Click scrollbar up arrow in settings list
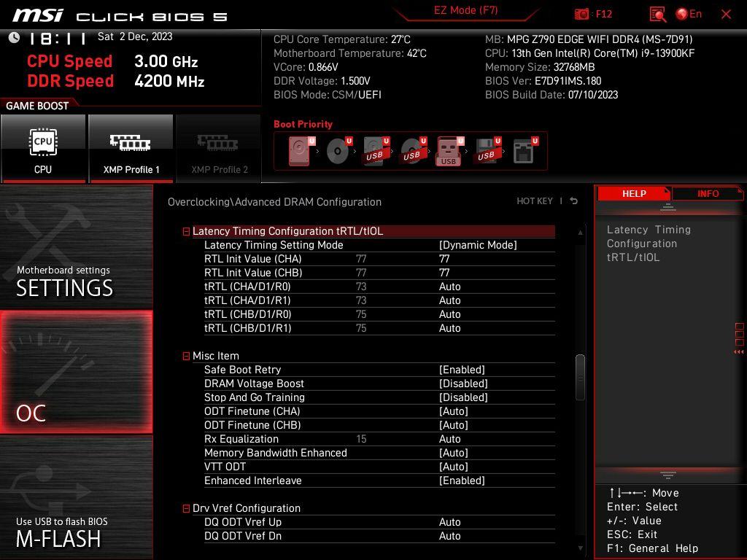This screenshot has width=747, height=560. click(x=580, y=233)
